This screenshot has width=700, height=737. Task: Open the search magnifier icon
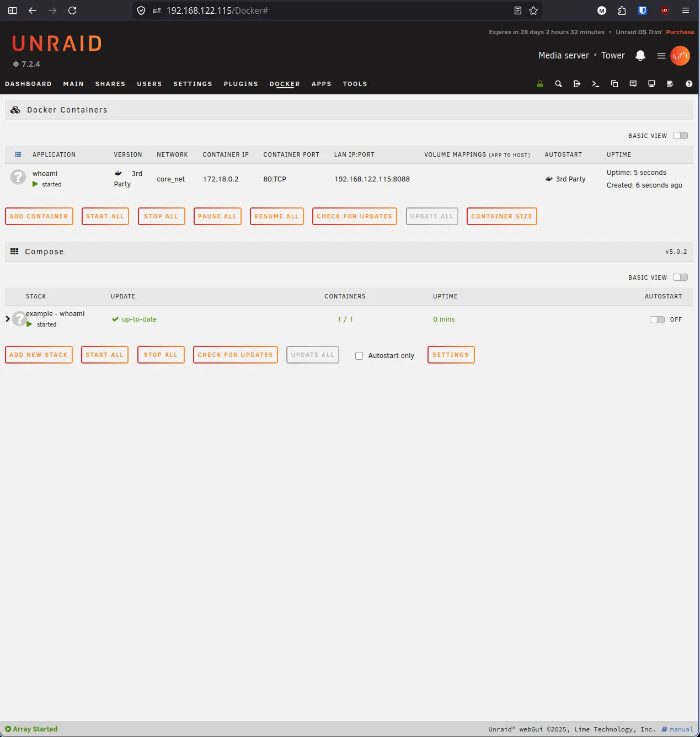(x=558, y=84)
